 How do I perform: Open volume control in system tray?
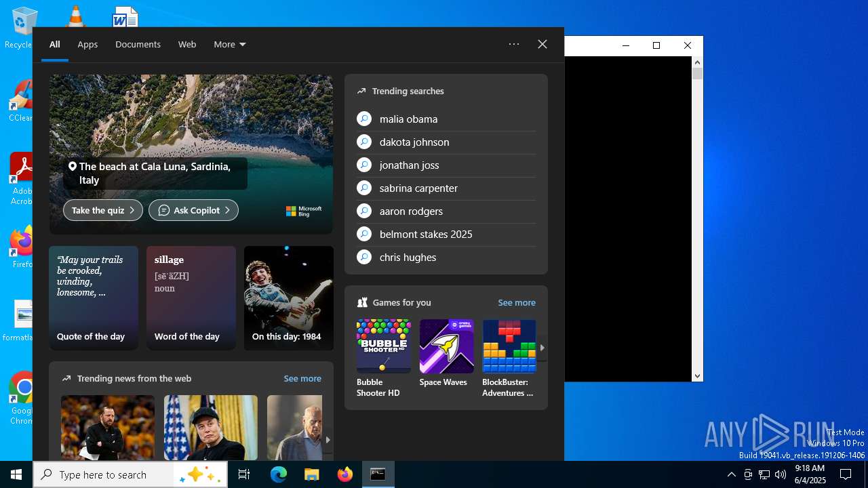[x=781, y=474]
